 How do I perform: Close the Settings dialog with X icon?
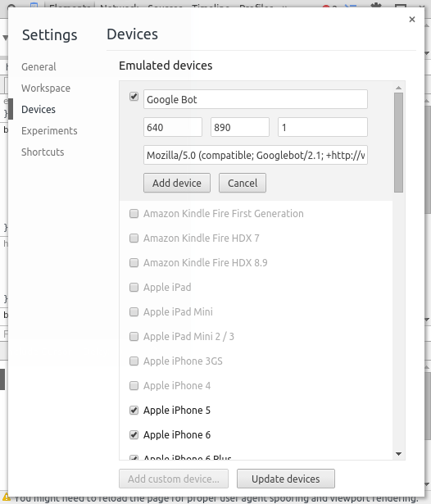412,20
